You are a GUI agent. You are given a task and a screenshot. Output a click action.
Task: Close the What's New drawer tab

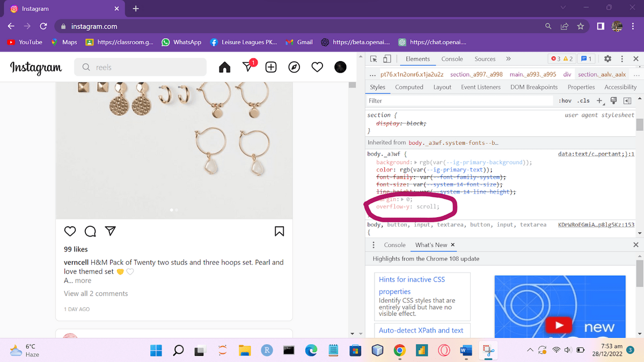(x=452, y=245)
